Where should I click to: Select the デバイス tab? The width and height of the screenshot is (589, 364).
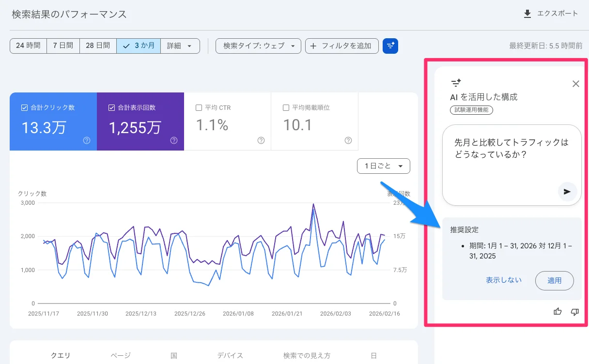(230, 355)
